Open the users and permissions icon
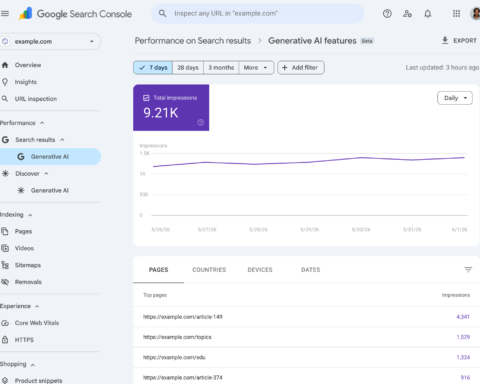 [407, 14]
